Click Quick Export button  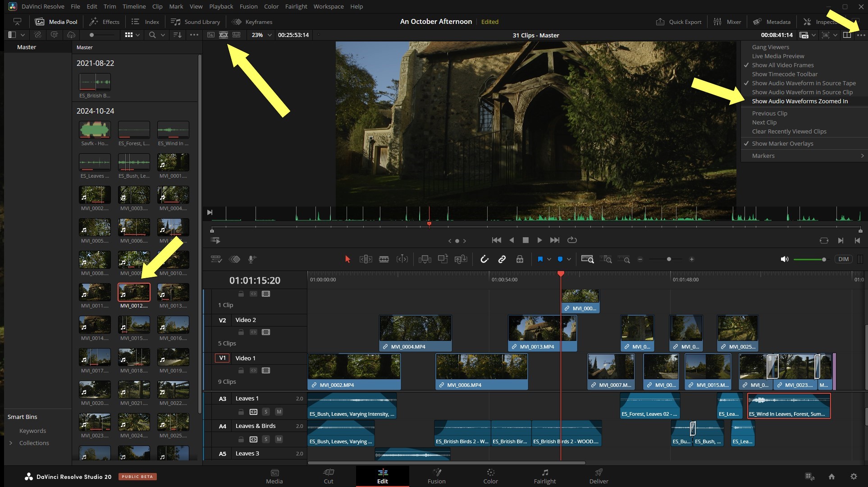(678, 22)
